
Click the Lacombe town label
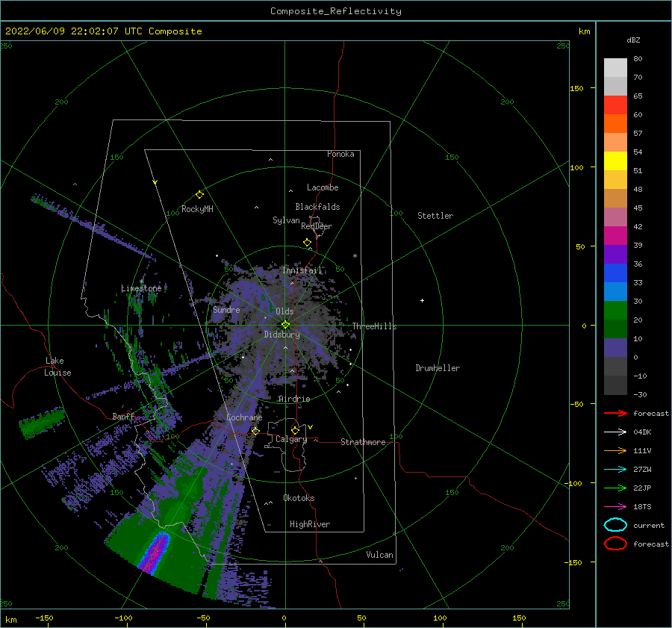(x=323, y=187)
